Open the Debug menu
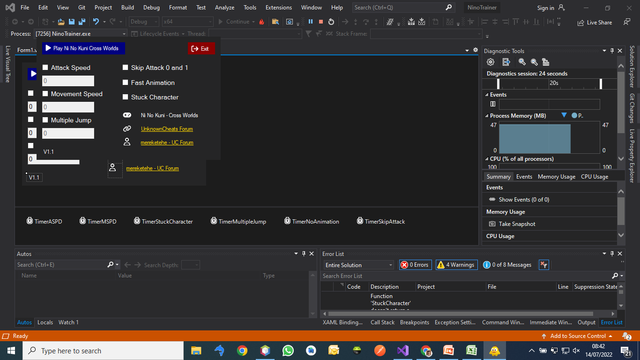Screen dimensions: 640x360 [x=151, y=7]
